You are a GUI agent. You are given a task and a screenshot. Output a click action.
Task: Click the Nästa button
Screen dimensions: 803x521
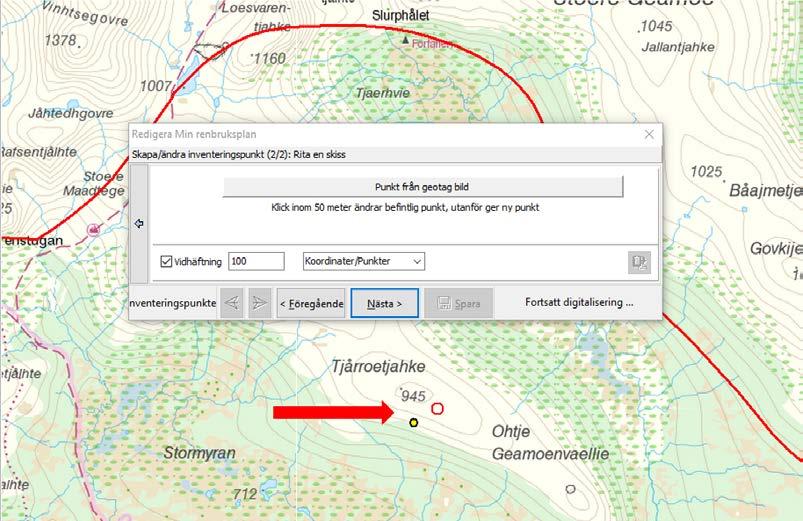click(x=385, y=303)
